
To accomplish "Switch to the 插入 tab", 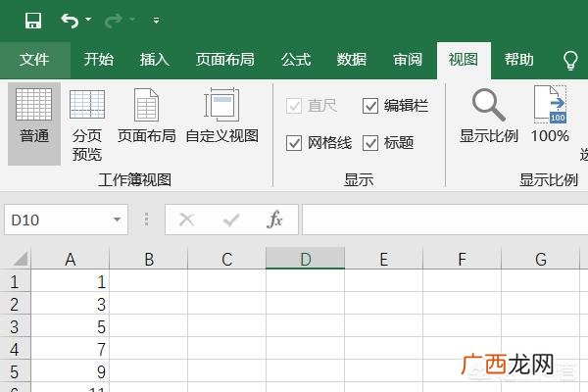I will [x=155, y=59].
